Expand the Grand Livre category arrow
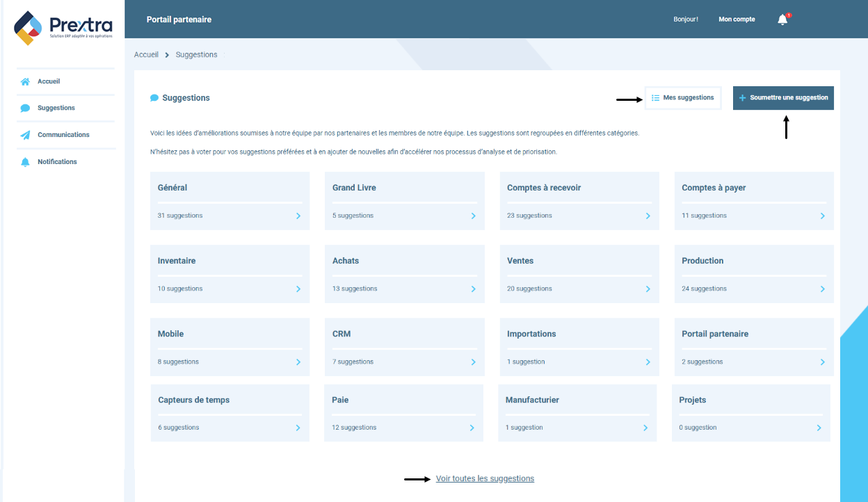Image resolution: width=868 pixels, height=502 pixels. coord(473,216)
